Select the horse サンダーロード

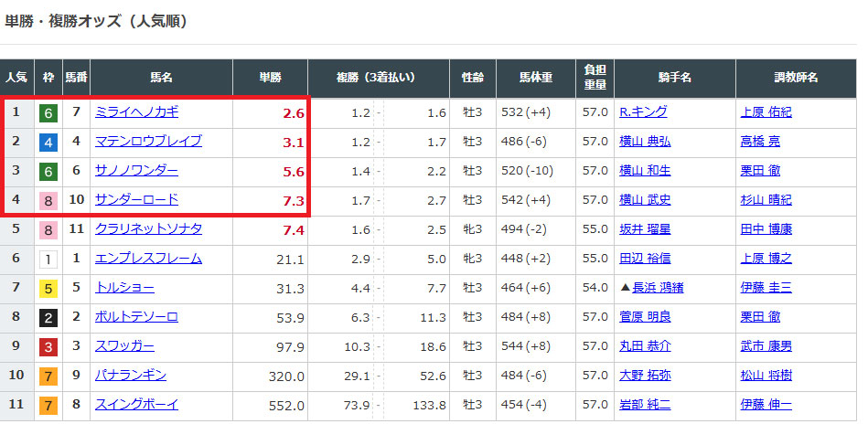[x=136, y=200]
